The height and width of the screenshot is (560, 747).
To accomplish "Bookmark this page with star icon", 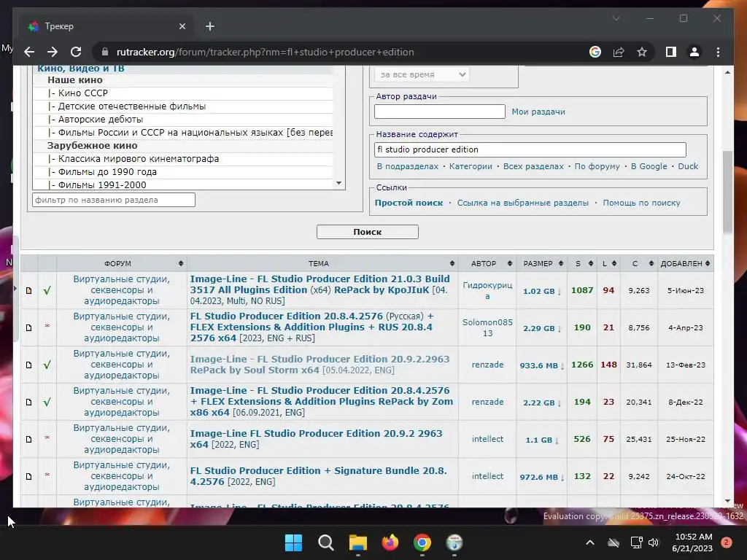I will 642,52.
